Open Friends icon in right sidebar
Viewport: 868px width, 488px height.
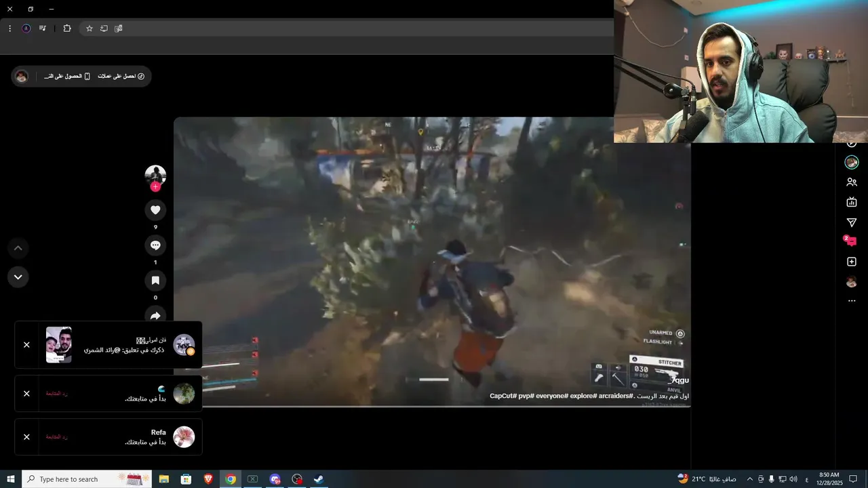(x=852, y=182)
